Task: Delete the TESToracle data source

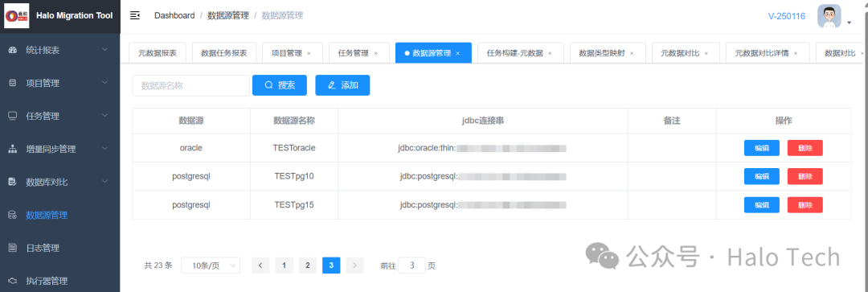Action: [x=805, y=148]
